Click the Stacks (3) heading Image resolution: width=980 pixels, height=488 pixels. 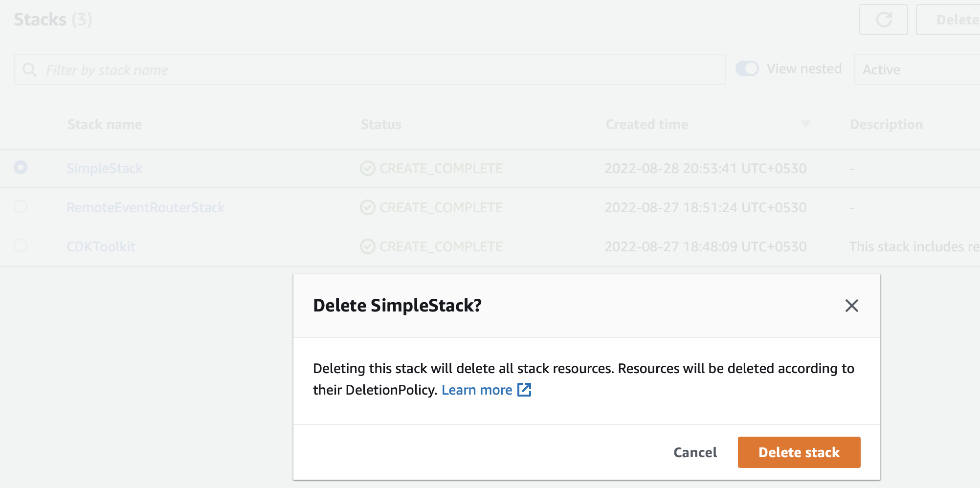coord(53,20)
